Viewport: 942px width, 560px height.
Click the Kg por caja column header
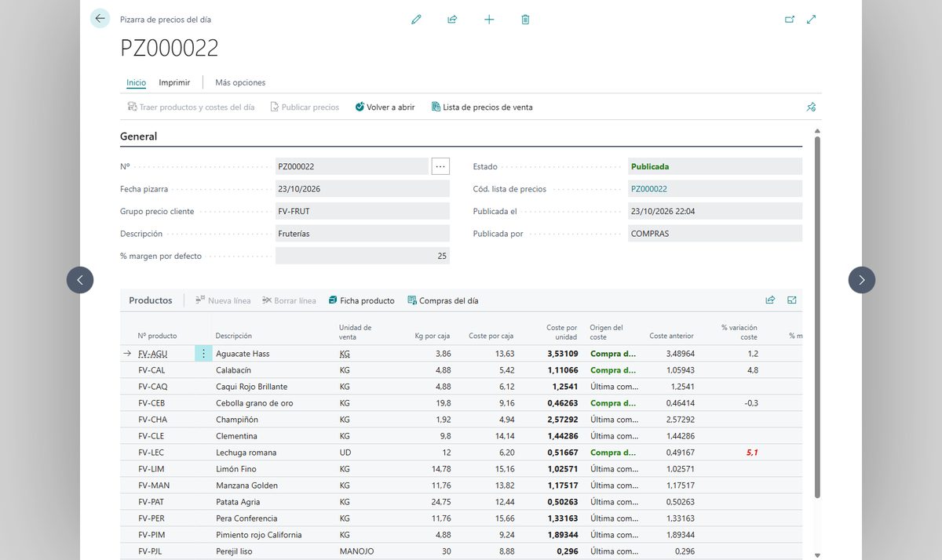tap(433, 336)
